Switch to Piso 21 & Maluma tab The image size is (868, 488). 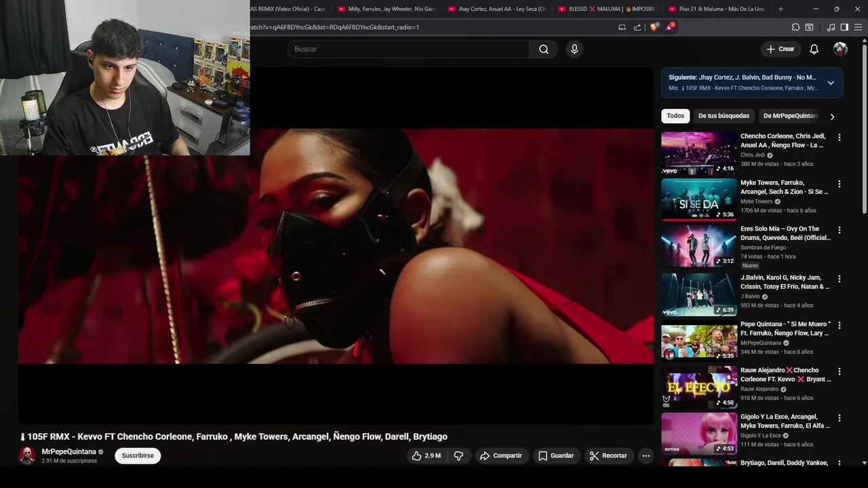point(717,9)
